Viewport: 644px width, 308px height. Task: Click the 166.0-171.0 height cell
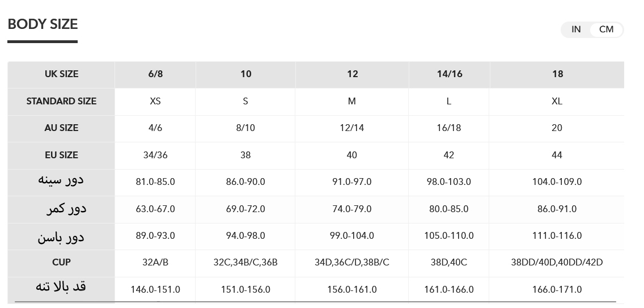tap(557, 289)
